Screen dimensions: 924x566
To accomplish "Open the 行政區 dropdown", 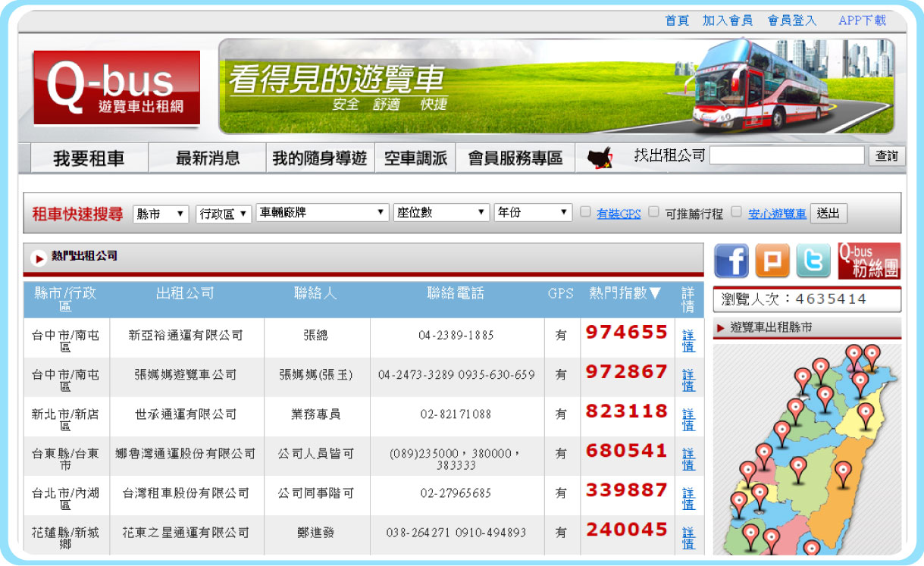I will click(223, 214).
